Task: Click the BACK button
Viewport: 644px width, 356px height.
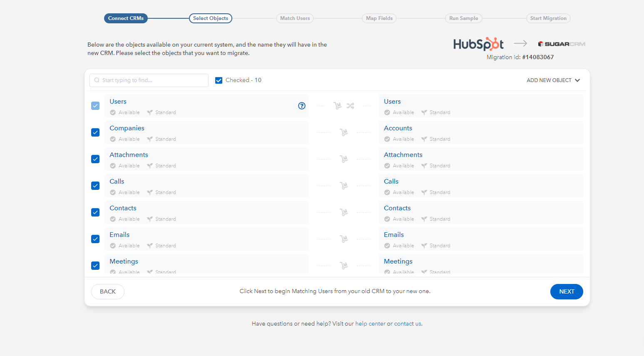Action: [x=107, y=291]
